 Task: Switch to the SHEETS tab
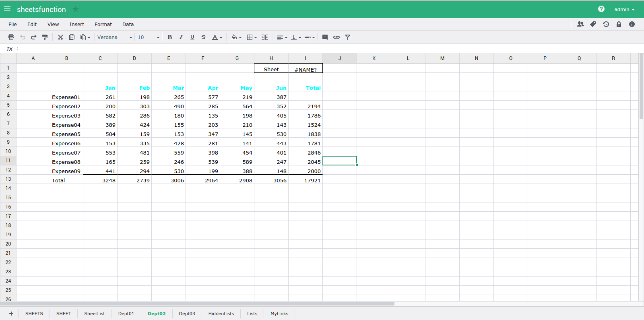(x=34, y=314)
